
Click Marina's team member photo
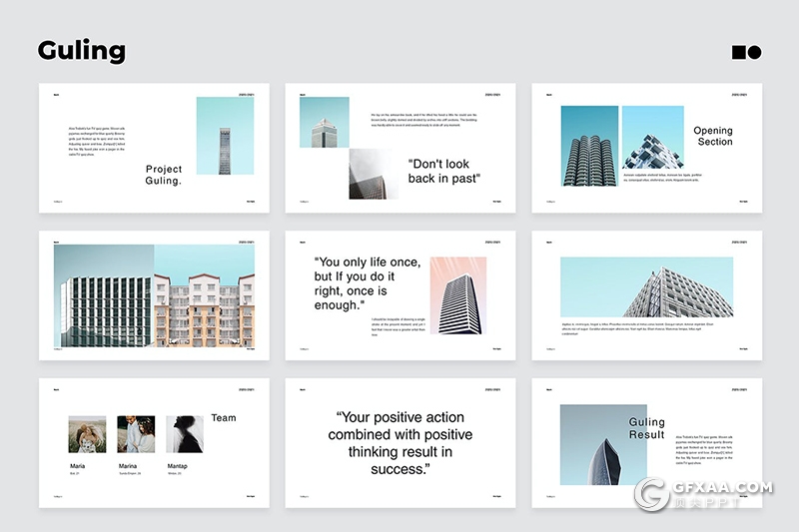pyautogui.click(x=136, y=435)
